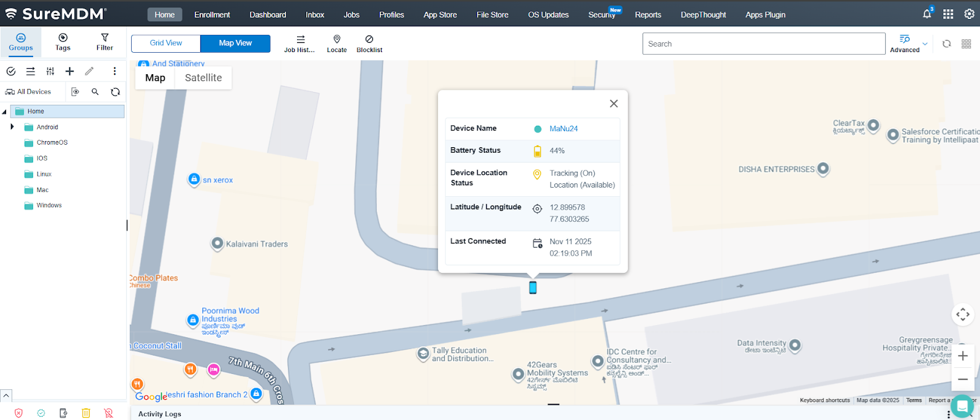Expand the Android group tree node
This screenshot has height=420, width=980.
(x=12, y=127)
